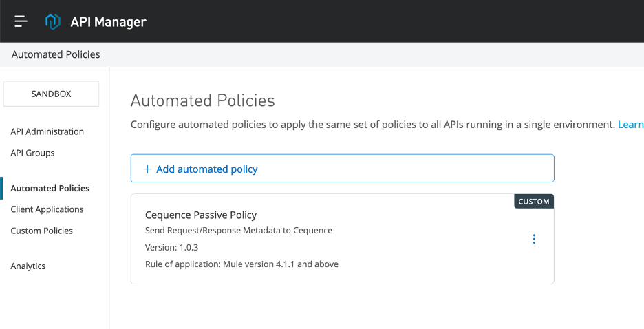Click the plus icon for adding policy
Viewport: 644px width, 329px height.
coord(147,169)
